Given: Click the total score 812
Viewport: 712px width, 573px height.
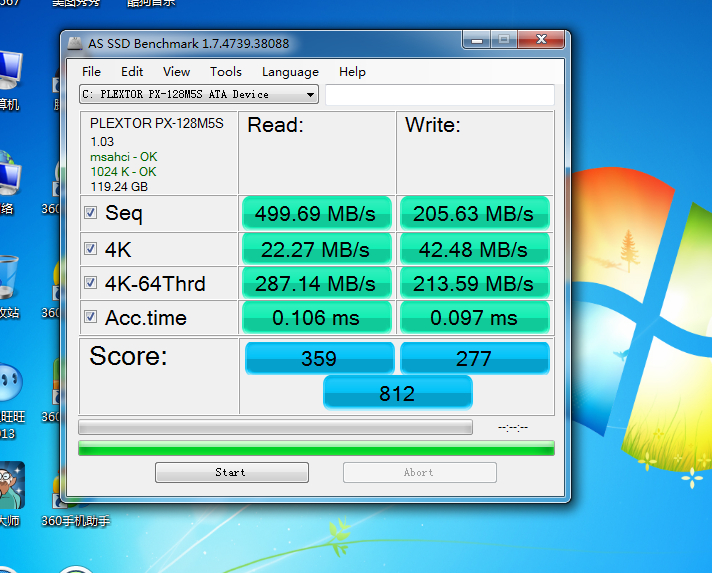Looking at the screenshot, I should (x=398, y=393).
